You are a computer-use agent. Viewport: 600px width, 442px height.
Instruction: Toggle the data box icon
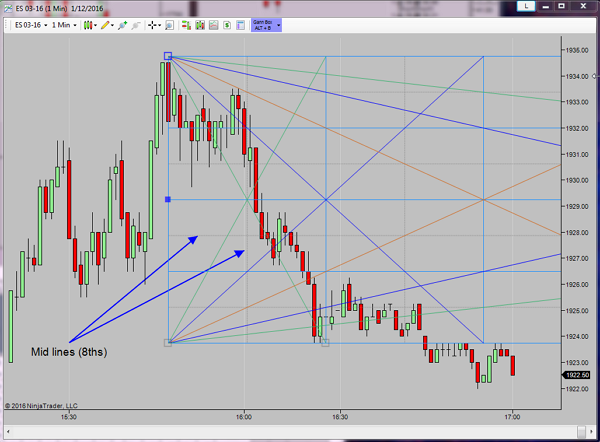[x=169, y=25]
